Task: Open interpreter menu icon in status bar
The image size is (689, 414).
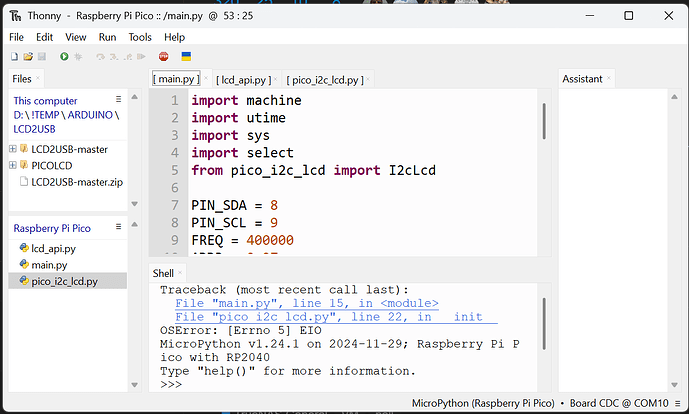Action: pos(678,403)
